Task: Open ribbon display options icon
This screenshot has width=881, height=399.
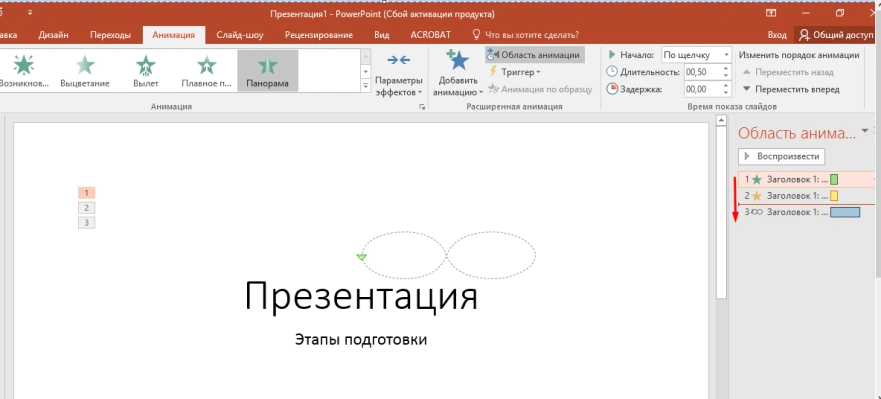Action: 771,13
